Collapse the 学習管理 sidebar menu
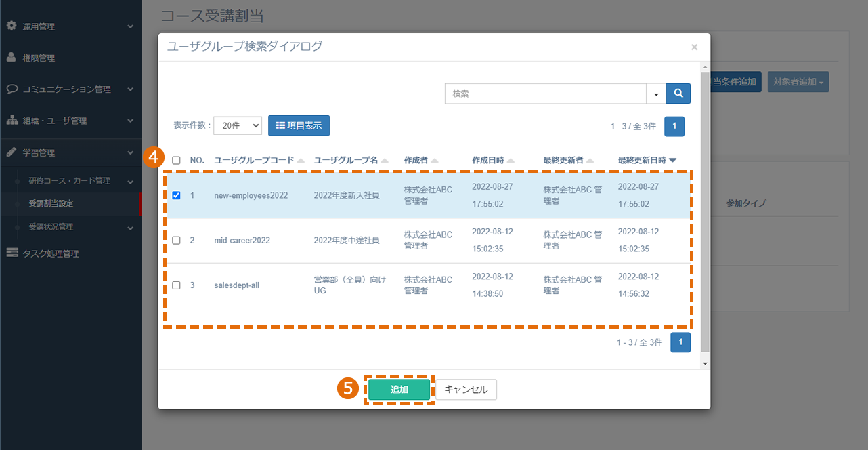This screenshot has height=450, width=868. (x=131, y=152)
